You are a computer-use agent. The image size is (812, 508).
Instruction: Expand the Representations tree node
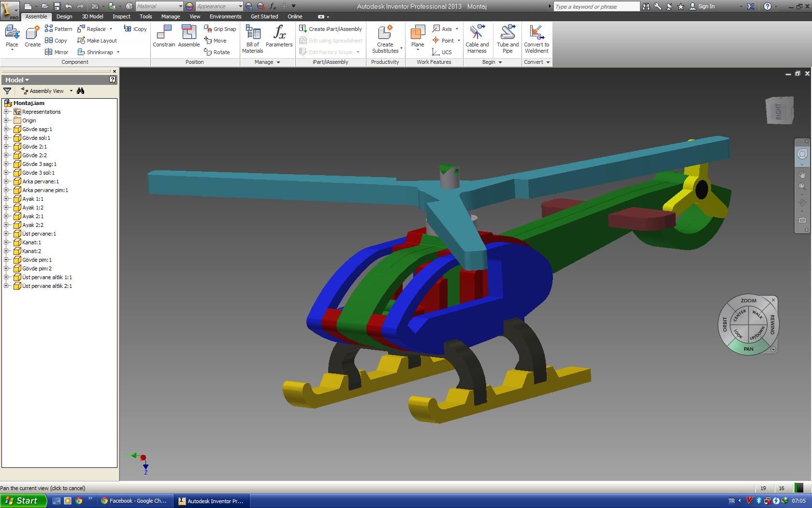pos(7,112)
